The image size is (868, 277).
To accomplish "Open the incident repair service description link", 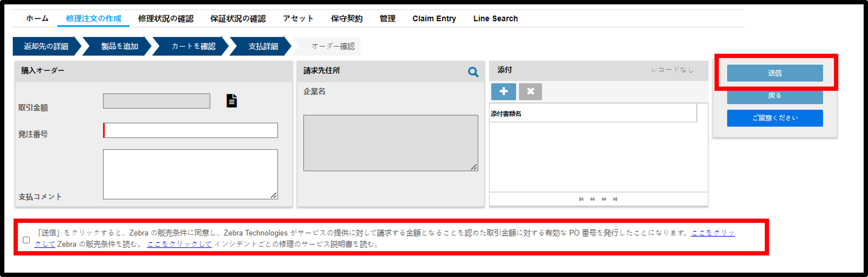I will point(179,244).
